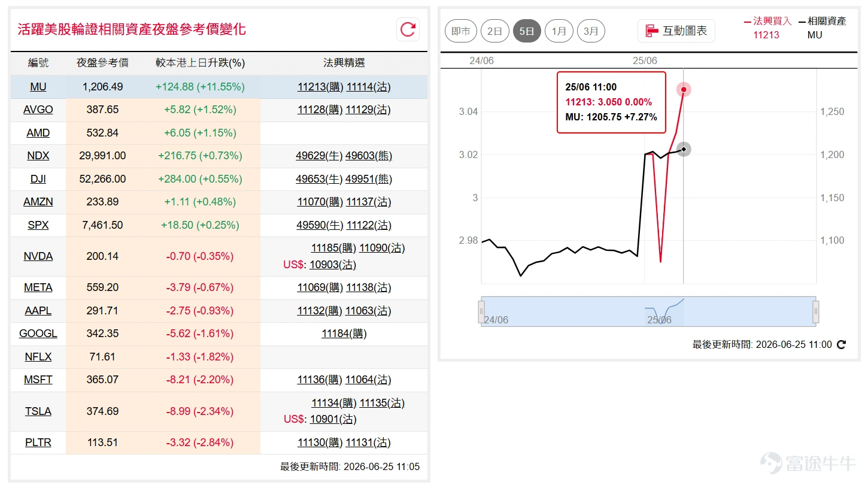Image resolution: width=868 pixels, height=485 pixels.
Task: Open bull contract 49629(牛) for NDX
Action: [x=320, y=156]
